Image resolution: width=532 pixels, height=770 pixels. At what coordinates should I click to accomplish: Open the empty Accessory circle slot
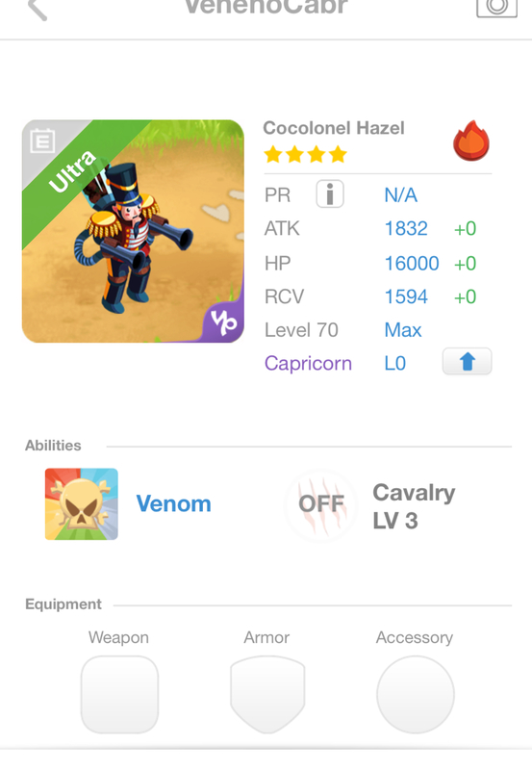[416, 694]
